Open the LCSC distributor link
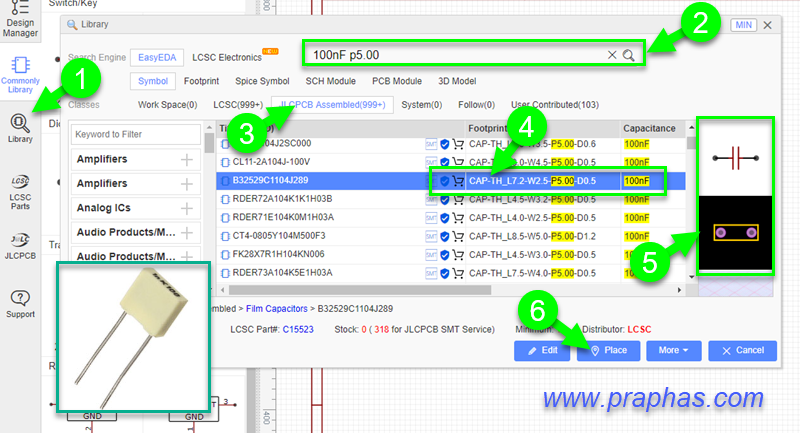 point(639,329)
